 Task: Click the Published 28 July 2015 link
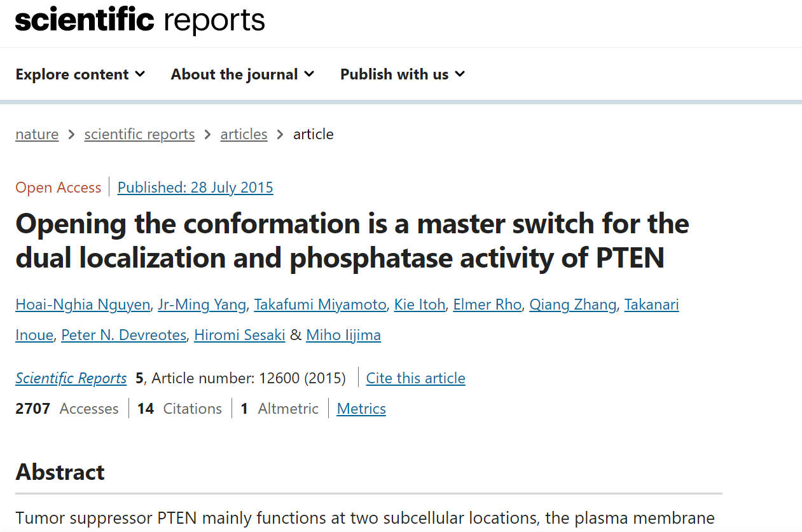pyautogui.click(x=195, y=187)
